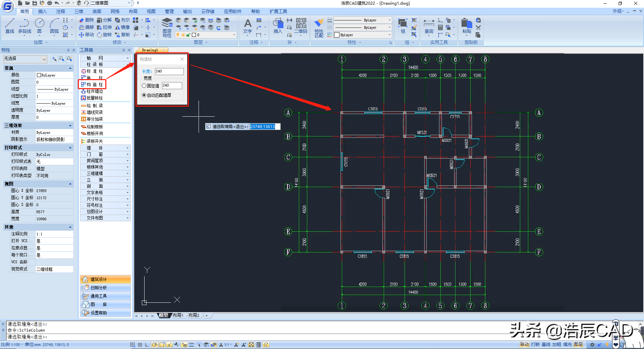Click the 长度 input field in 构造柱 dialog
Screen dimensions: 644x349
click(169, 71)
